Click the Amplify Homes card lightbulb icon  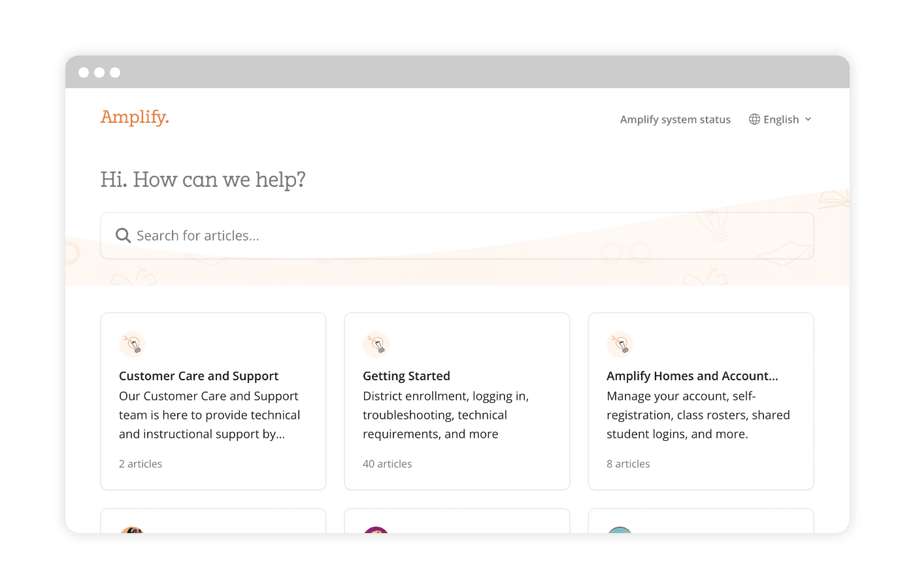click(x=620, y=344)
